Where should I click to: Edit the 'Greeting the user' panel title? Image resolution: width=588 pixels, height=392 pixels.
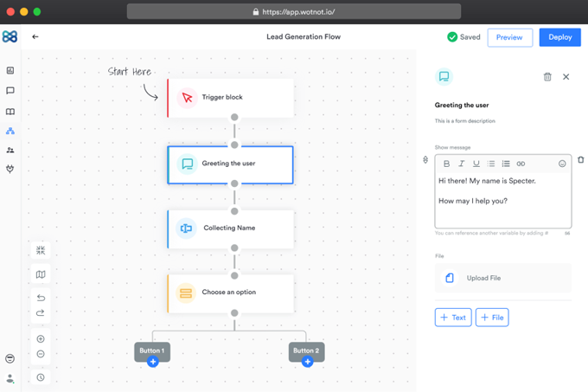click(x=462, y=105)
